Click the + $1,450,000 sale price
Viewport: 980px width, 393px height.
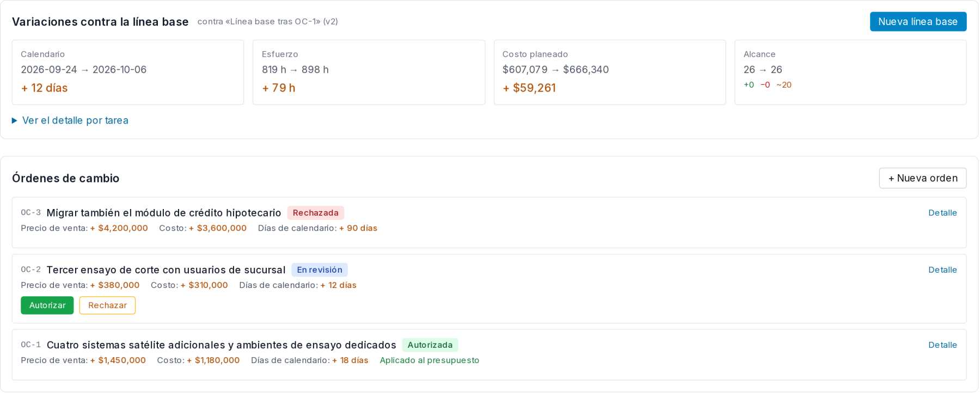(x=118, y=360)
